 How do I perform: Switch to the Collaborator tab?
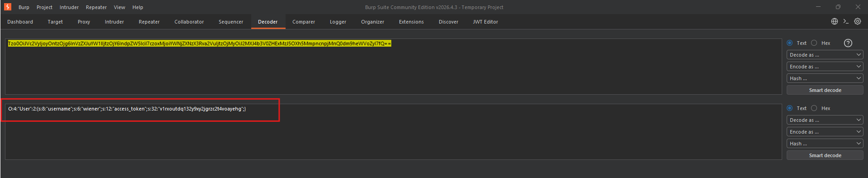[189, 22]
